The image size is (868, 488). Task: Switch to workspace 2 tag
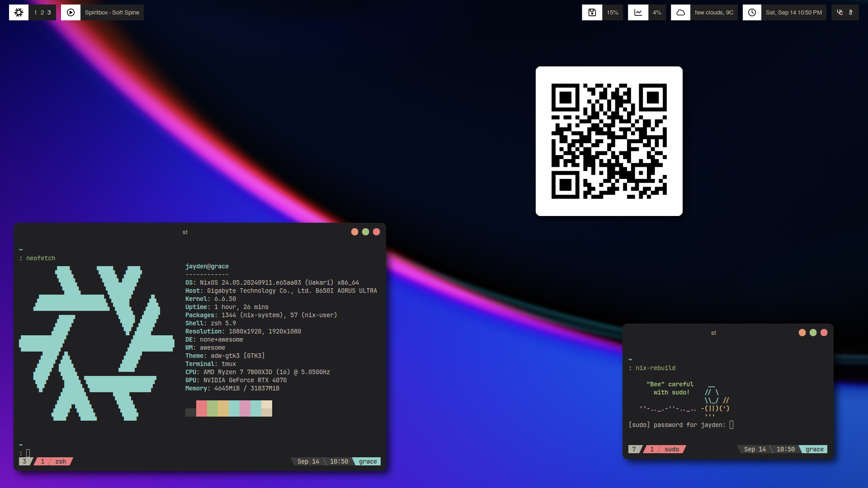pyautogui.click(x=42, y=13)
